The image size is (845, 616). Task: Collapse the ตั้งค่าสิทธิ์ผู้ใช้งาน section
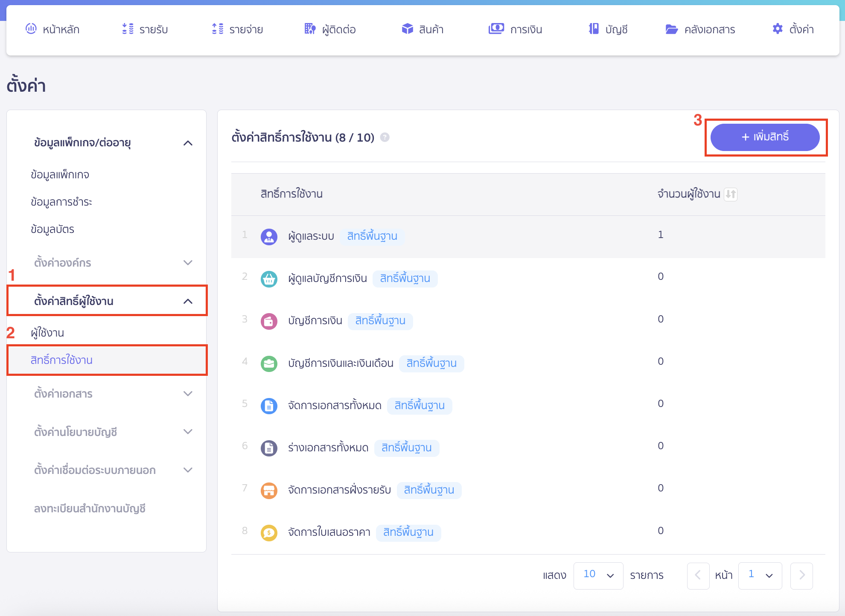188,301
